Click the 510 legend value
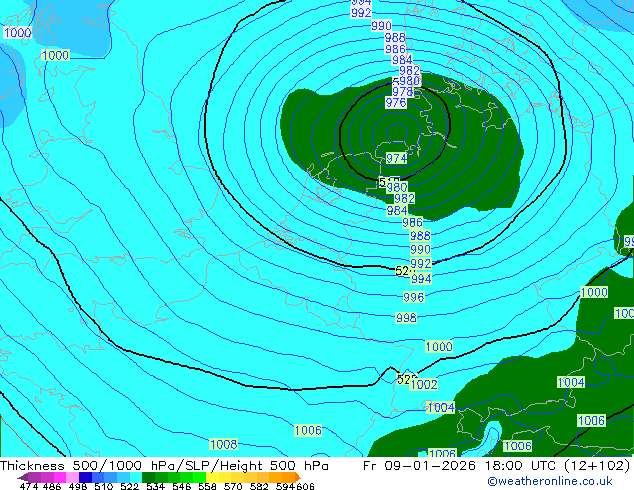Viewport: 634px width, 490px height. click(104, 486)
